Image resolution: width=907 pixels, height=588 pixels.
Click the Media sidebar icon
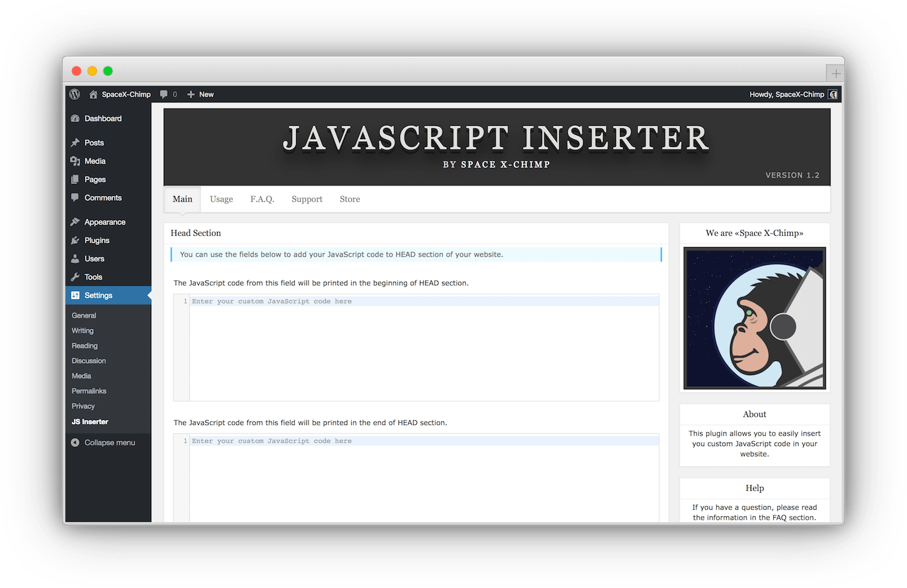click(x=75, y=161)
